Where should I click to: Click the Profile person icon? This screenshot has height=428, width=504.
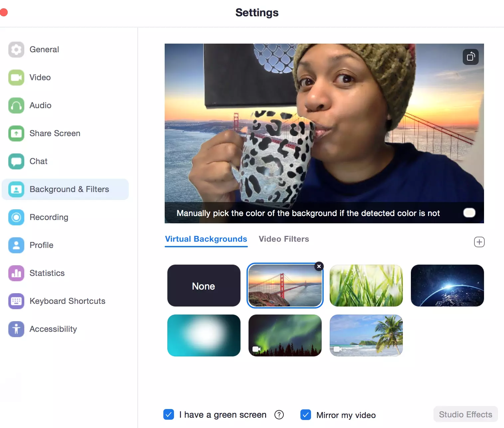[16, 245]
